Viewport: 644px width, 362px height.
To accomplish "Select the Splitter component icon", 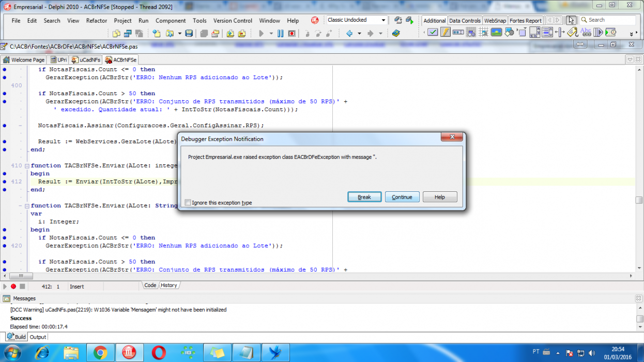I will (560, 32).
